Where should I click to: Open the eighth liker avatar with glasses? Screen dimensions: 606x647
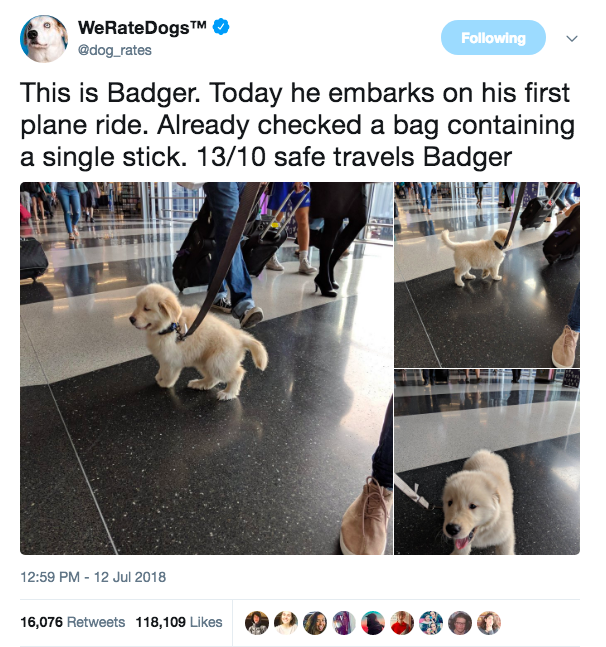[x=460, y=623]
